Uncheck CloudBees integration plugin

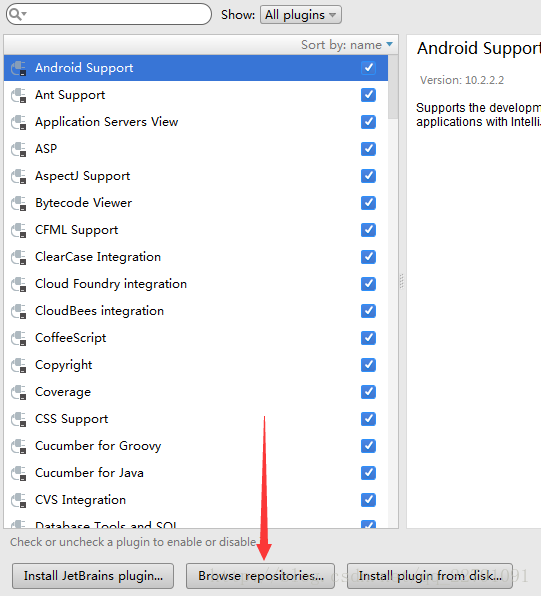(368, 311)
